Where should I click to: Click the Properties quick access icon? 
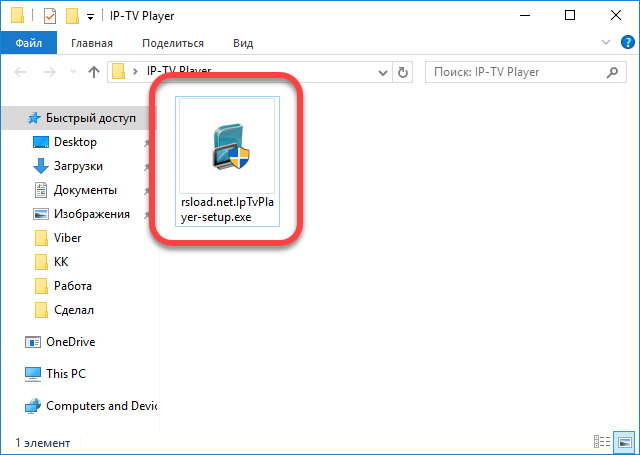point(50,16)
